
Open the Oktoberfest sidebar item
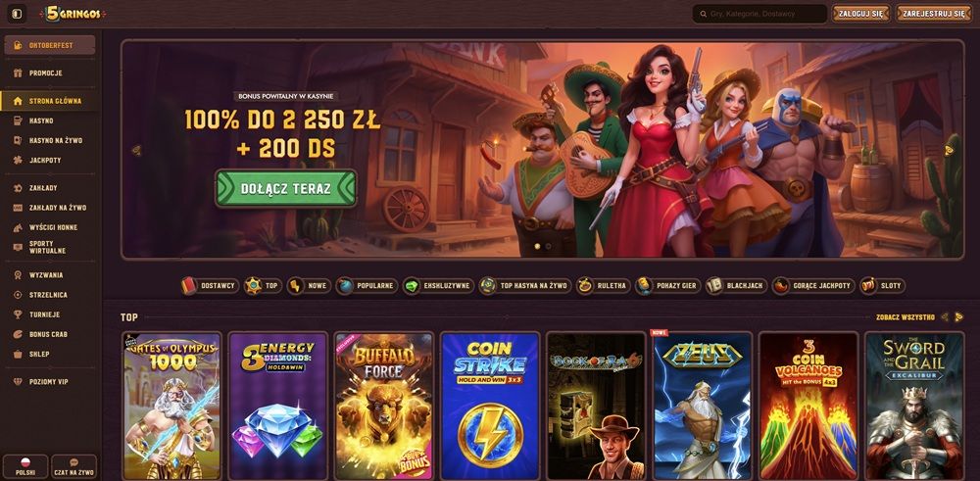click(x=50, y=45)
